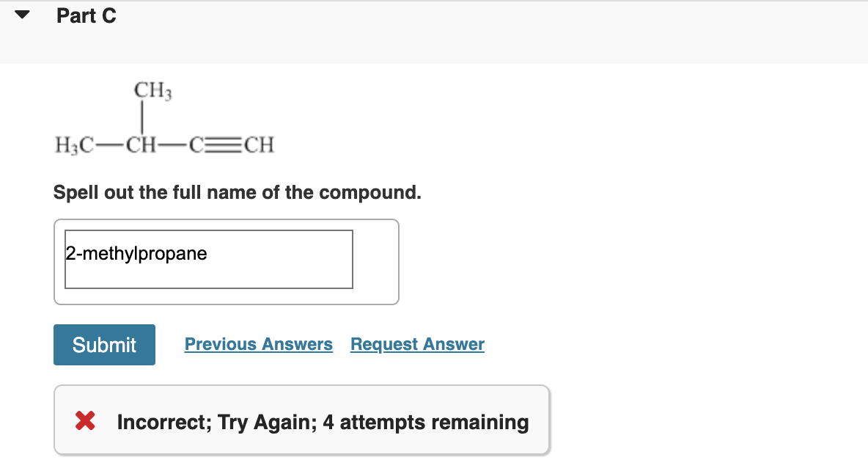Click the Spell out the full name prompt

(x=237, y=192)
